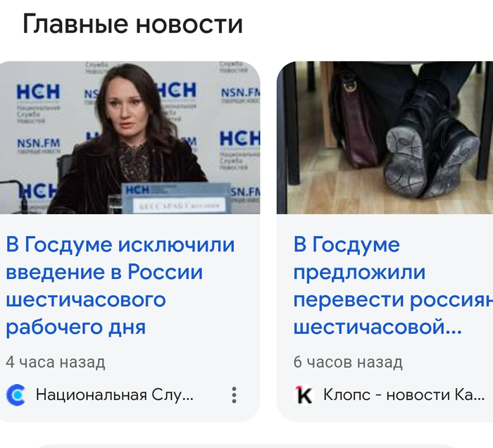
Task: Click 'перевести россиян' headline line
Action: [393, 299]
